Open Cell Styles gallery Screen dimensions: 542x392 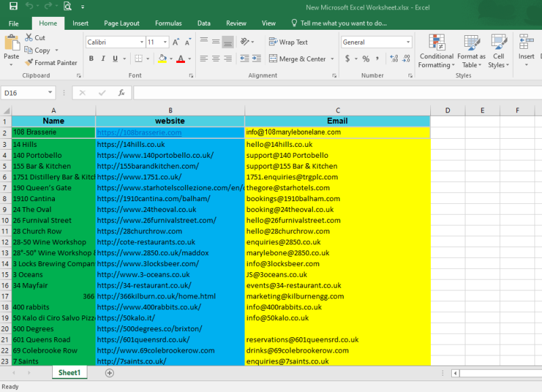499,51
